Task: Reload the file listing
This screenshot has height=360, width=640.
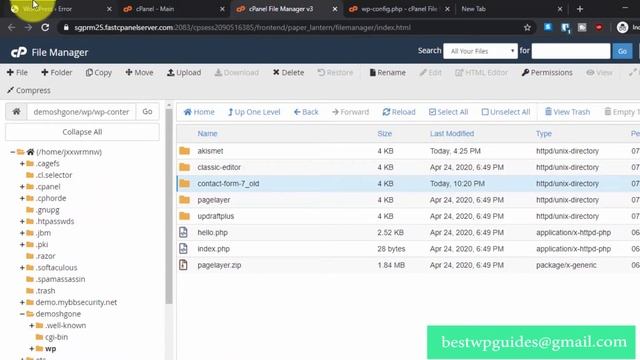Action: point(399,112)
